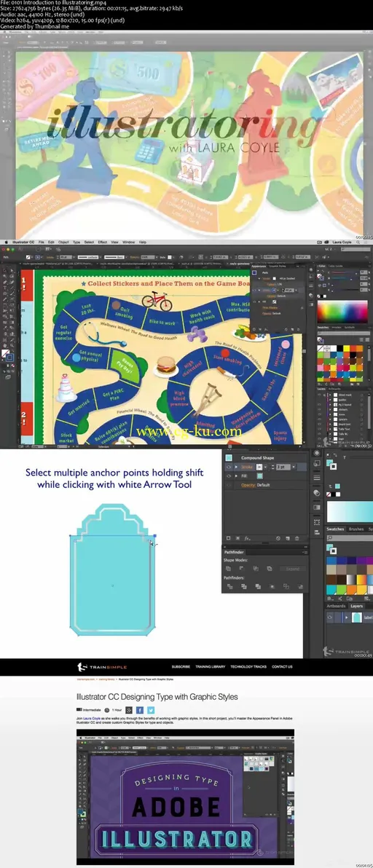Expand the label layer disclosure triangle
This screenshot has height=868, width=373.
pyautogui.click(x=347, y=618)
